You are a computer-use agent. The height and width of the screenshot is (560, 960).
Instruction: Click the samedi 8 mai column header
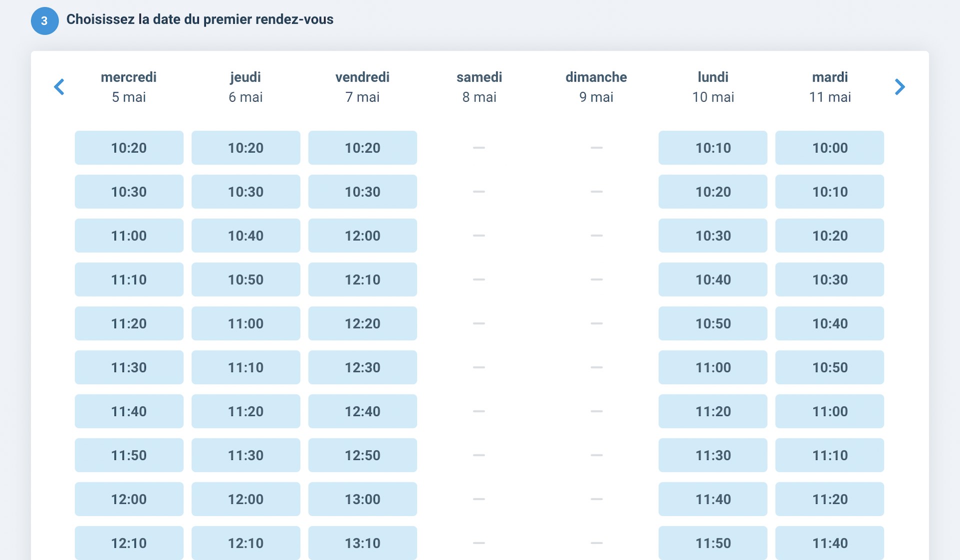coord(479,87)
